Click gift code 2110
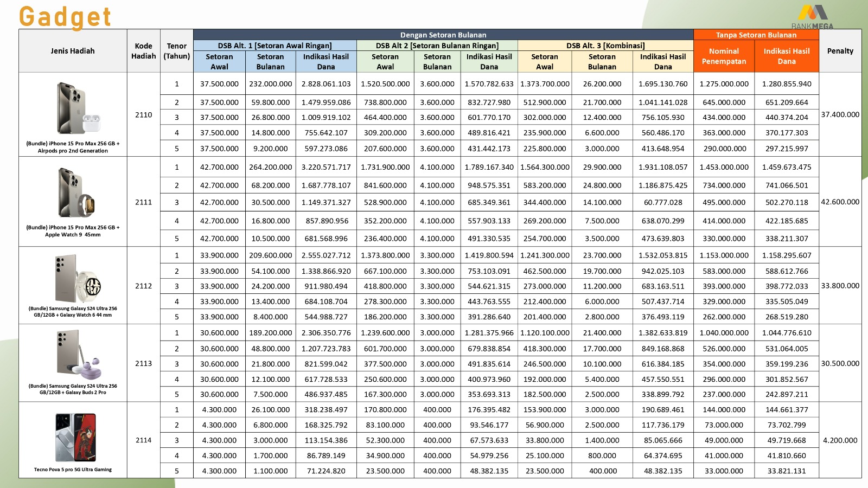The height and width of the screenshot is (488, 868). pyautogui.click(x=143, y=115)
